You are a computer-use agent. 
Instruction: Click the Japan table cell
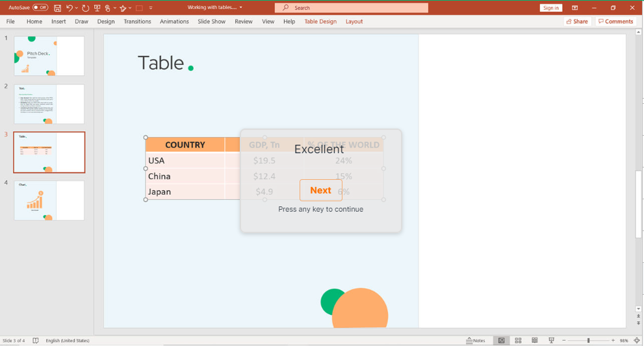(x=185, y=192)
